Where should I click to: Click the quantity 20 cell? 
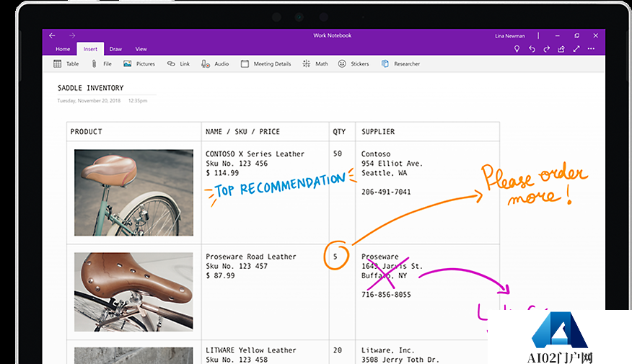click(x=338, y=350)
